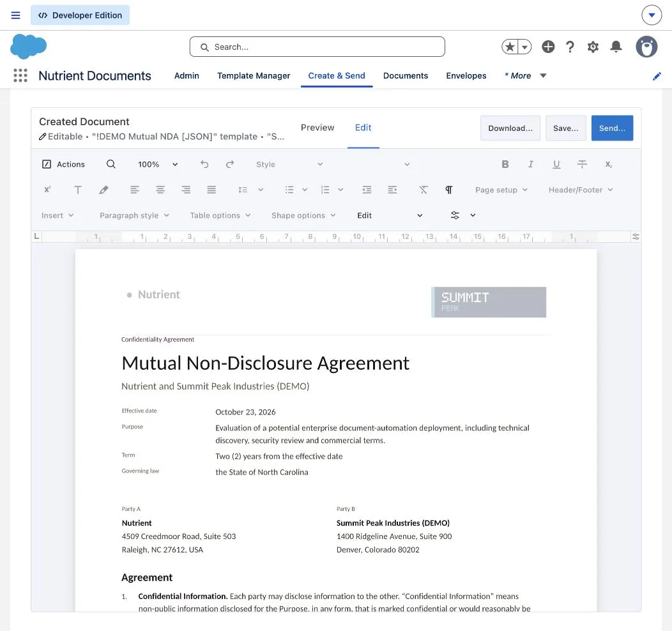Image resolution: width=672 pixels, height=631 pixels.
Task: Open the Admin tab
Action: [187, 76]
